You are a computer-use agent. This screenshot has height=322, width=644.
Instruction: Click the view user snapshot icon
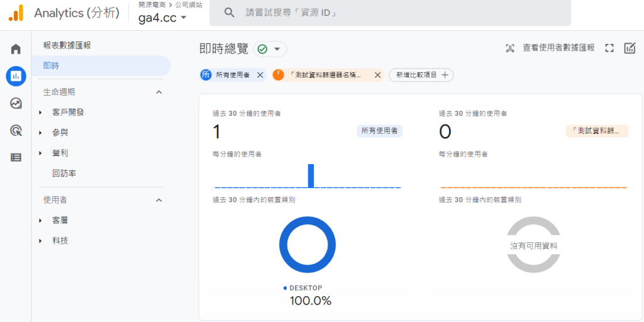[509, 48]
